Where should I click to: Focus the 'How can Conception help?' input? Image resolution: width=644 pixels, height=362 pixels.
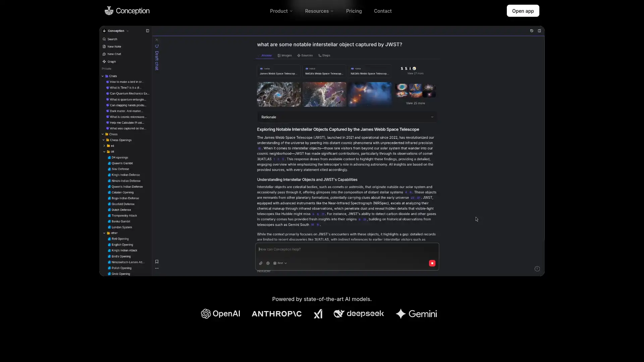click(x=347, y=249)
